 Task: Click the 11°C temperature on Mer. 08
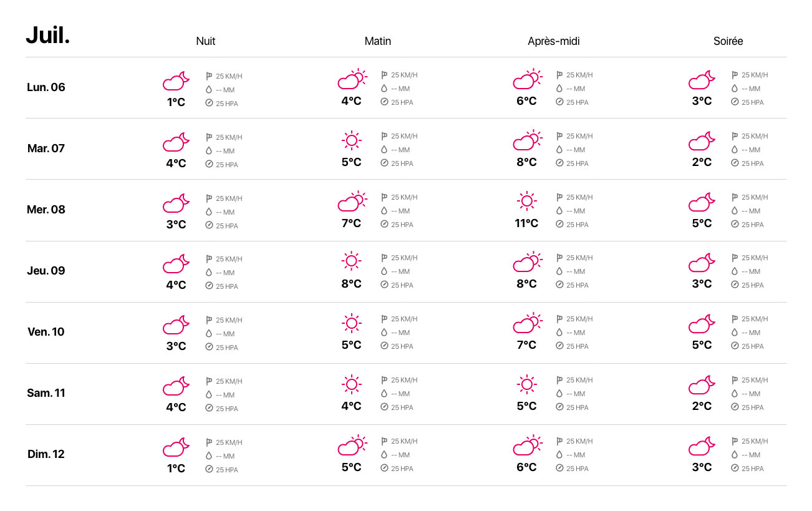click(x=526, y=223)
